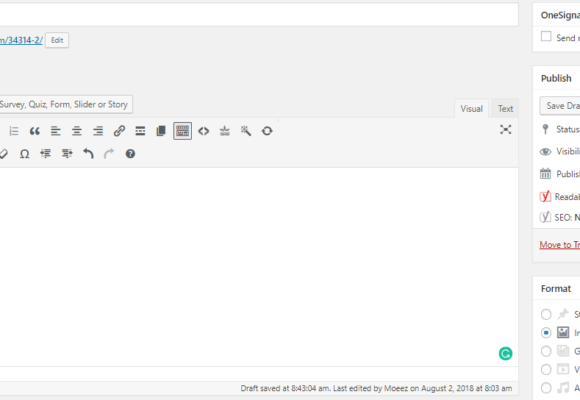
Task: Select the align center icon
Action: (x=77, y=131)
